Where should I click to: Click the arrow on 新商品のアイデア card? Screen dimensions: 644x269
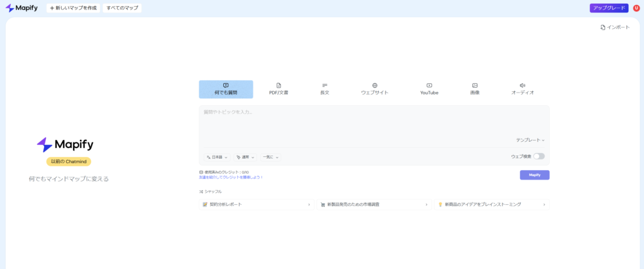click(x=544, y=204)
